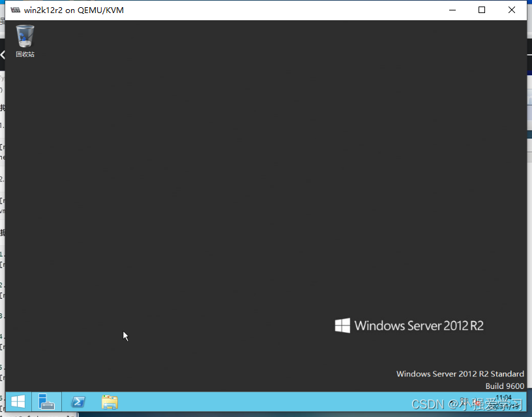532x417 pixels.
Task: Click the Windows Server 2012 R2 Standard text
Action: click(460, 373)
